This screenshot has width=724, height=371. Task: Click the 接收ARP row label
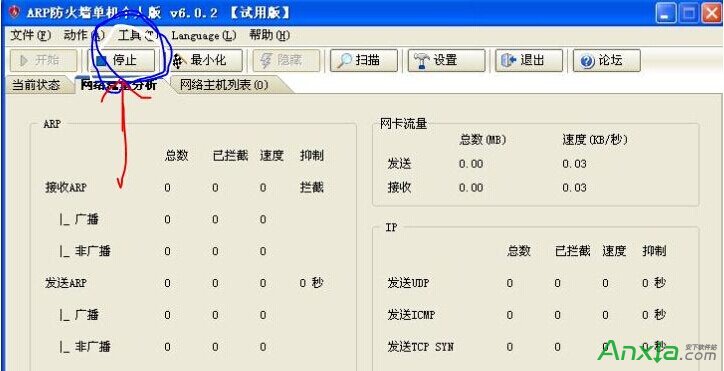[66, 188]
